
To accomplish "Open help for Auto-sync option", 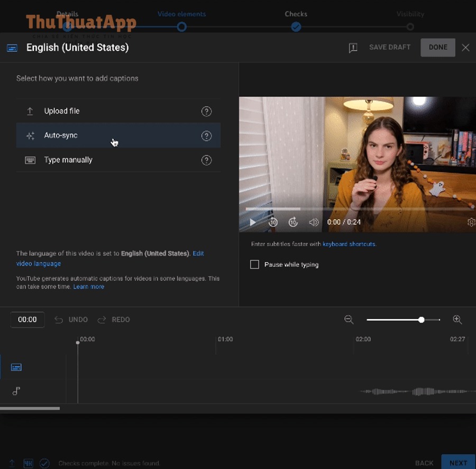I will pyautogui.click(x=206, y=136).
